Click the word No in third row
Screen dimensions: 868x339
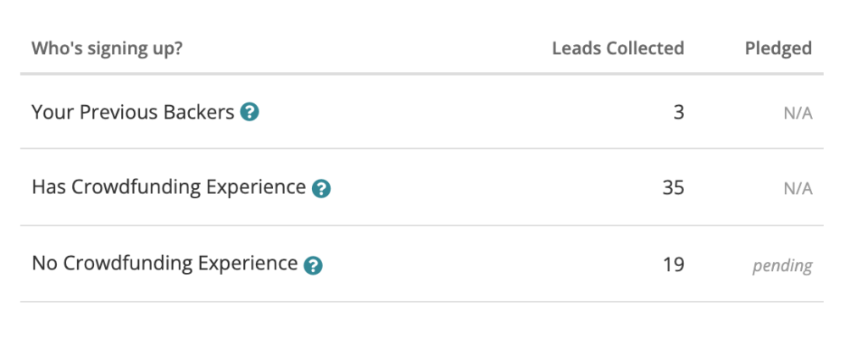[x=45, y=263]
